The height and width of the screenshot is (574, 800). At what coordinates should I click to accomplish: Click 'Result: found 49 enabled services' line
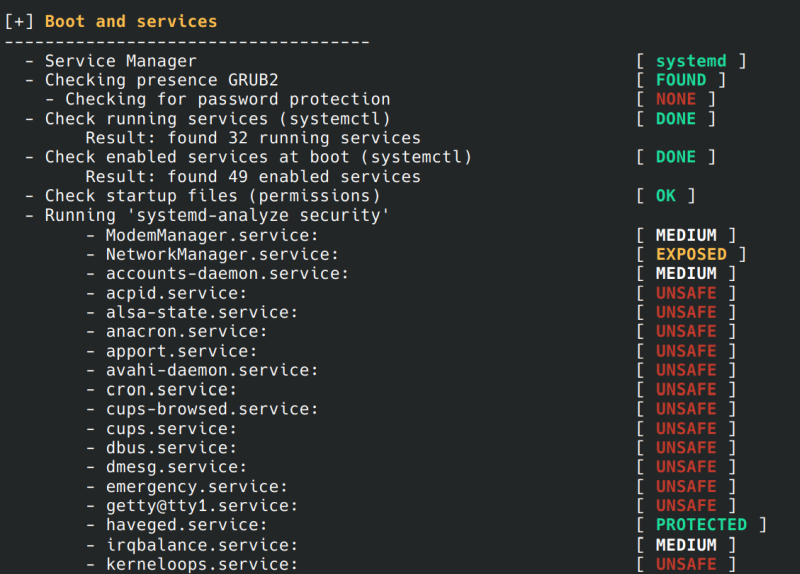coord(253,177)
